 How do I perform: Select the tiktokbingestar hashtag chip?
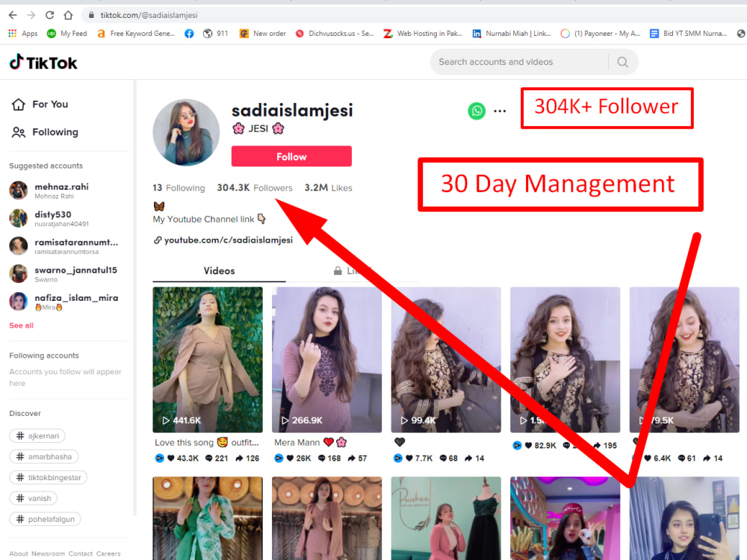point(48,478)
